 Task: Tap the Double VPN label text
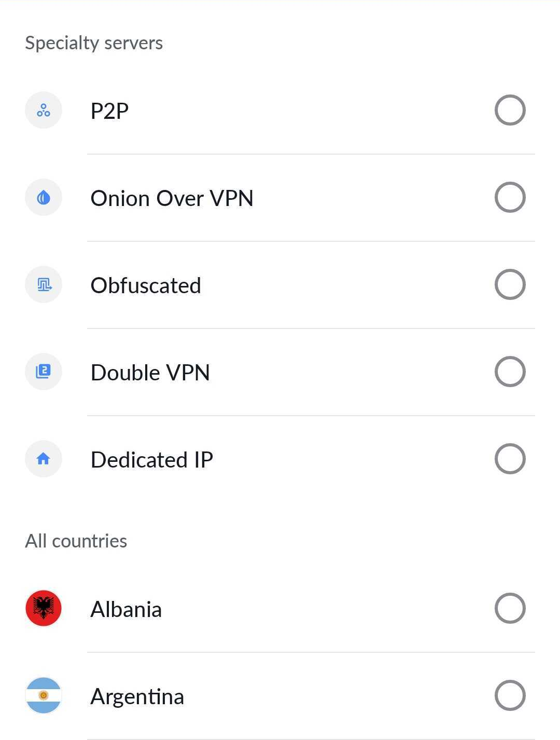coord(150,373)
